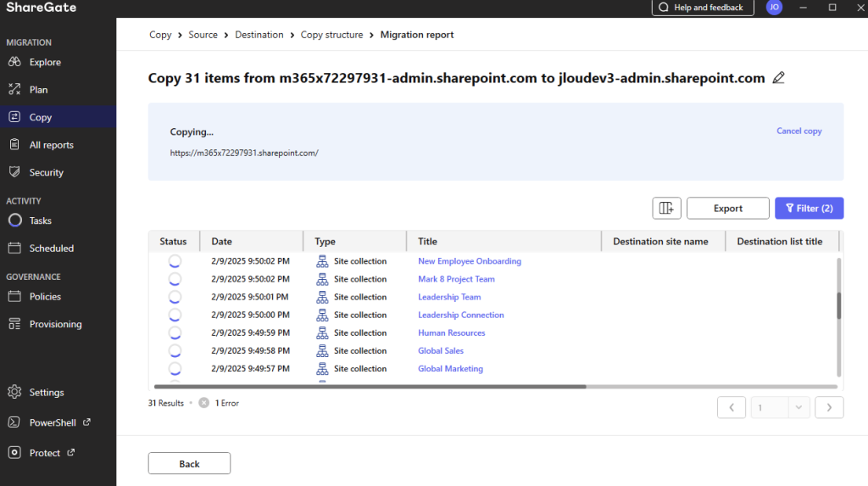Viewport: 868px width, 486px height.
Task: Open Protect external link
Action: [x=44, y=453]
